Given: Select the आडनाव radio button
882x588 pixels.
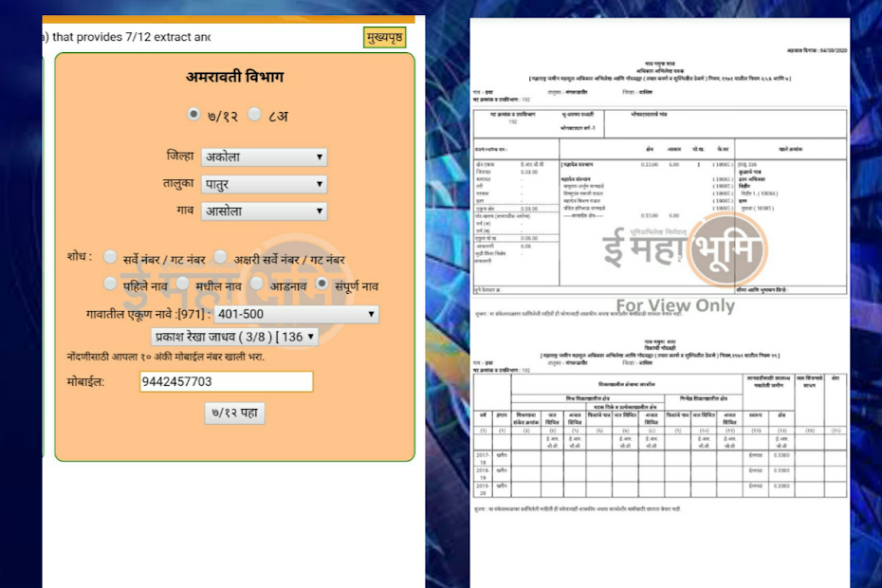Looking at the screenshot, I should tap(256, 283).
